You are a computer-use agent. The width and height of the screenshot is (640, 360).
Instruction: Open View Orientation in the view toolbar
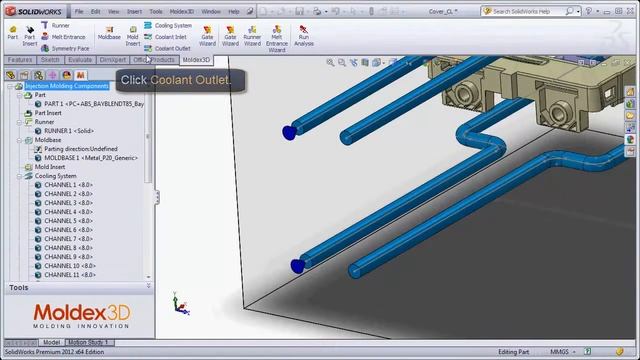coord(377,62)
